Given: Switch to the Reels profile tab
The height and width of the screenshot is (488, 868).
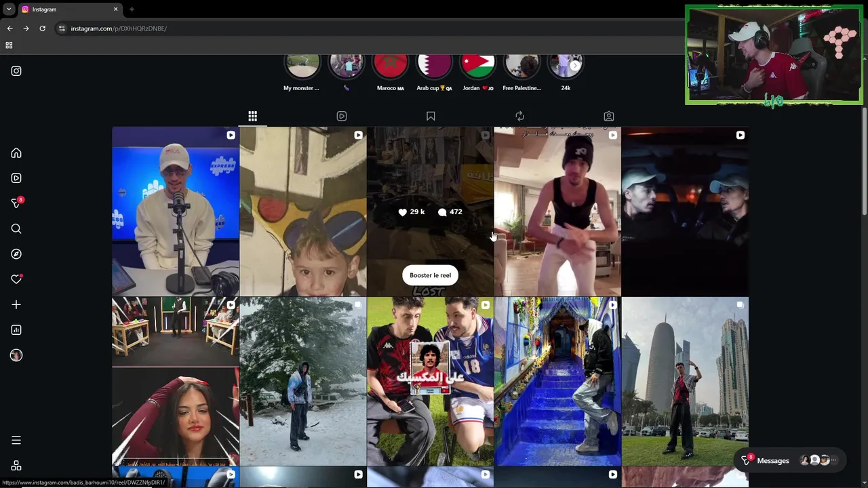Looking at the screenshot, I should (342, 117).
